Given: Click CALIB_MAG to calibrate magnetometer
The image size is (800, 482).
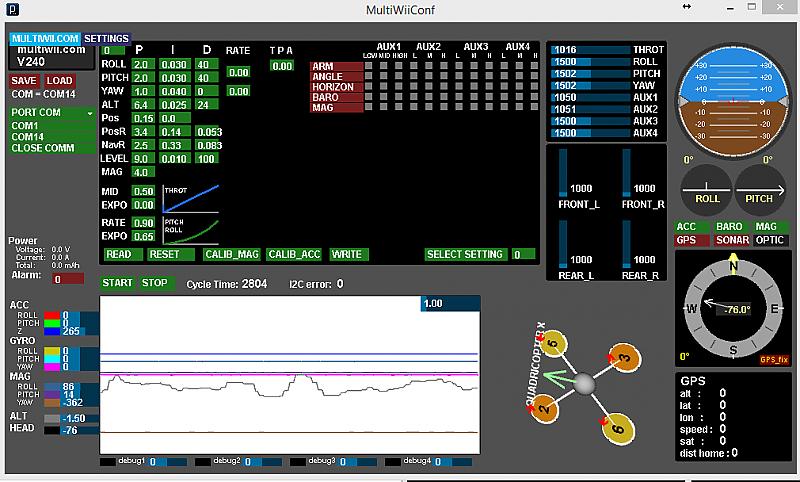Looking at the screenshot, I should [232, 254].
